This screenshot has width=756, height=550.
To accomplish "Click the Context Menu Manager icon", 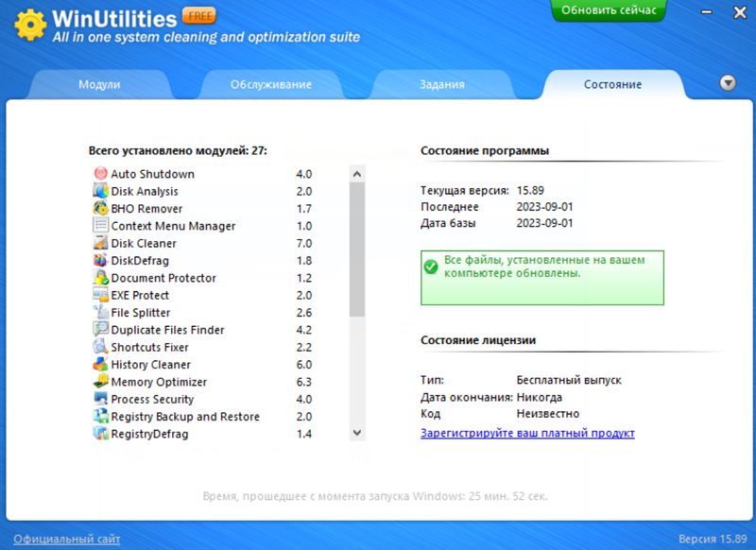I will point(100,226).
